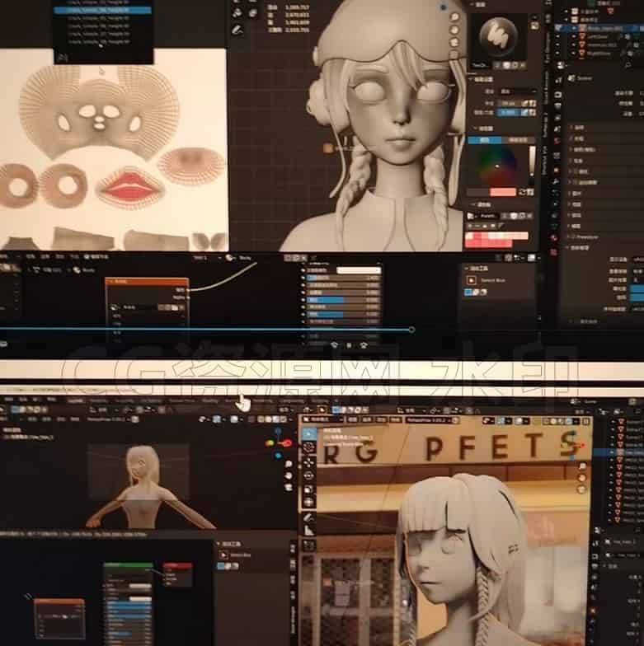Click pan hand gizmo in lower right viewport
This screenshot has height=646, width=644.
582,478
